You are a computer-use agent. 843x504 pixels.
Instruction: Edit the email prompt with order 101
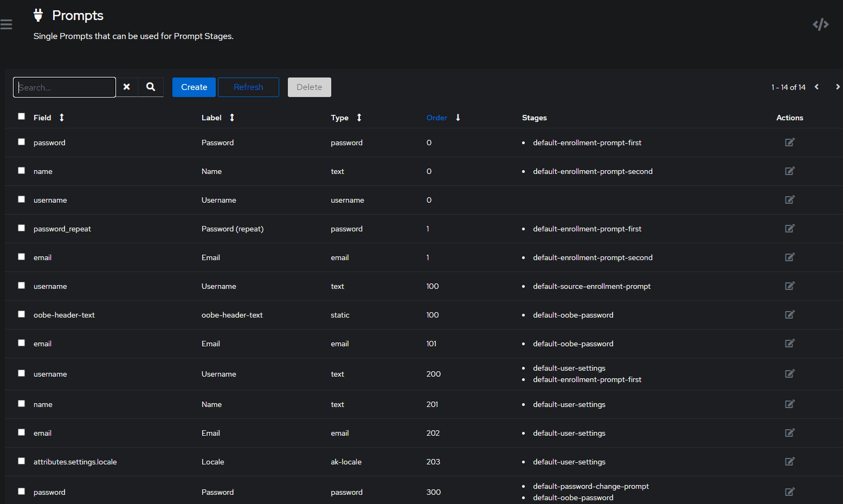[789, 343]
